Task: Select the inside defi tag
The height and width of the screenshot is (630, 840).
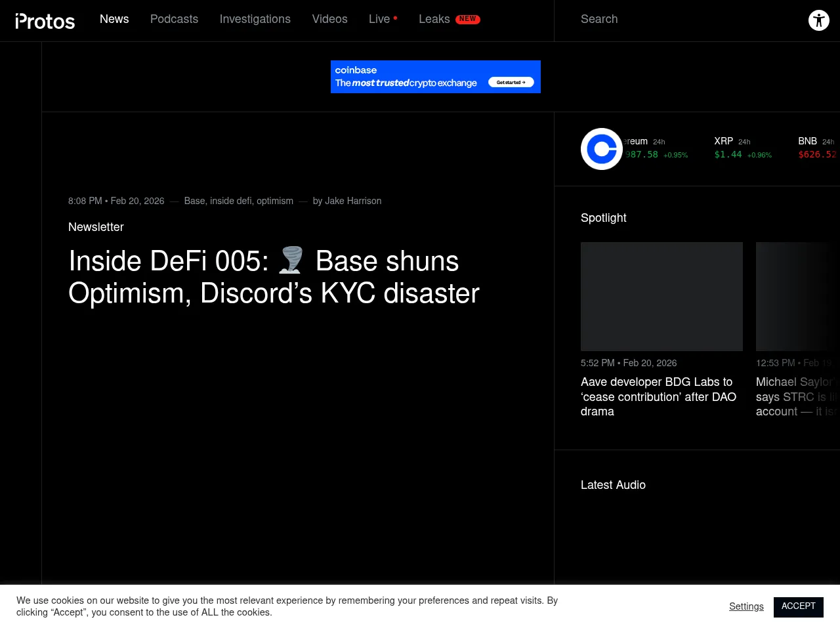Action: (x=230, y=201)
